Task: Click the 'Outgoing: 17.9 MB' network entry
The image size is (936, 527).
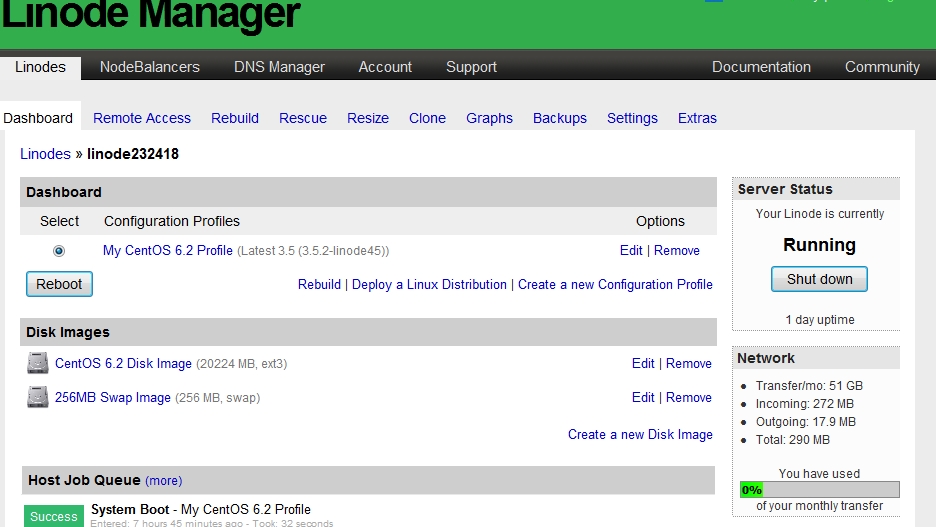Action: pos(806,421)
